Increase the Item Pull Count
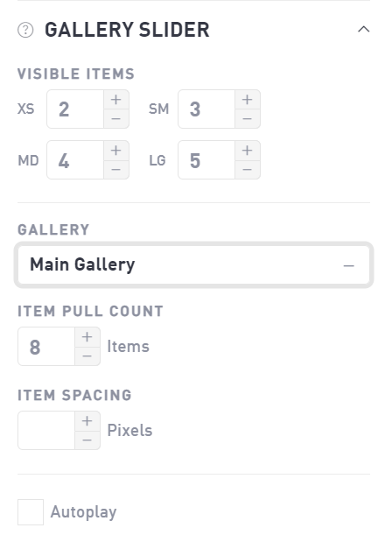Screen dimensions: 392x542 pyautogui.click(x=87, y=337)
